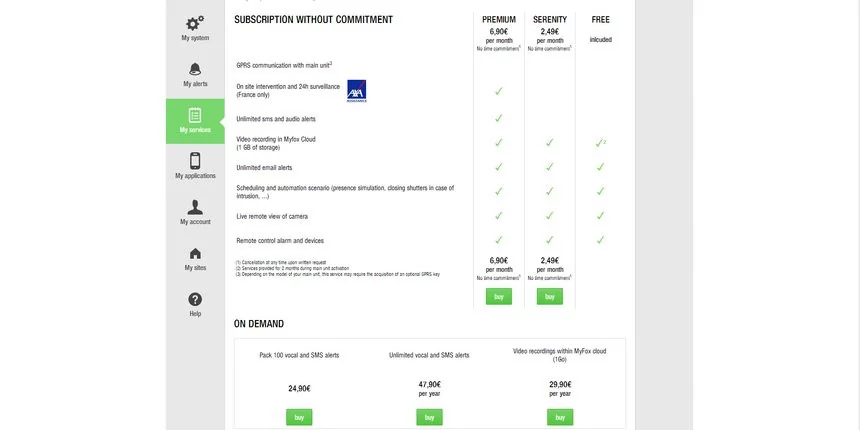Click Free video recording checkmark

[599, 143]
